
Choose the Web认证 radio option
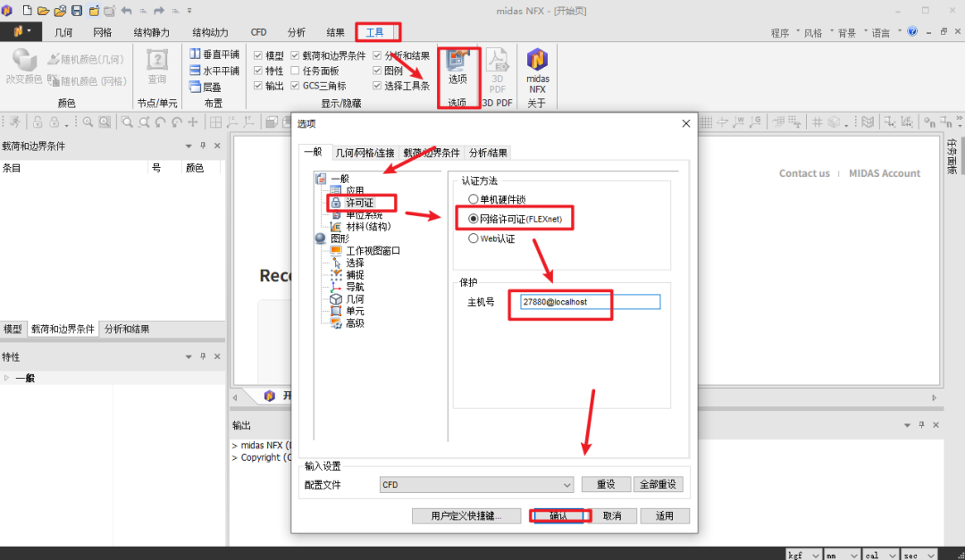click(x=473, y=238)
